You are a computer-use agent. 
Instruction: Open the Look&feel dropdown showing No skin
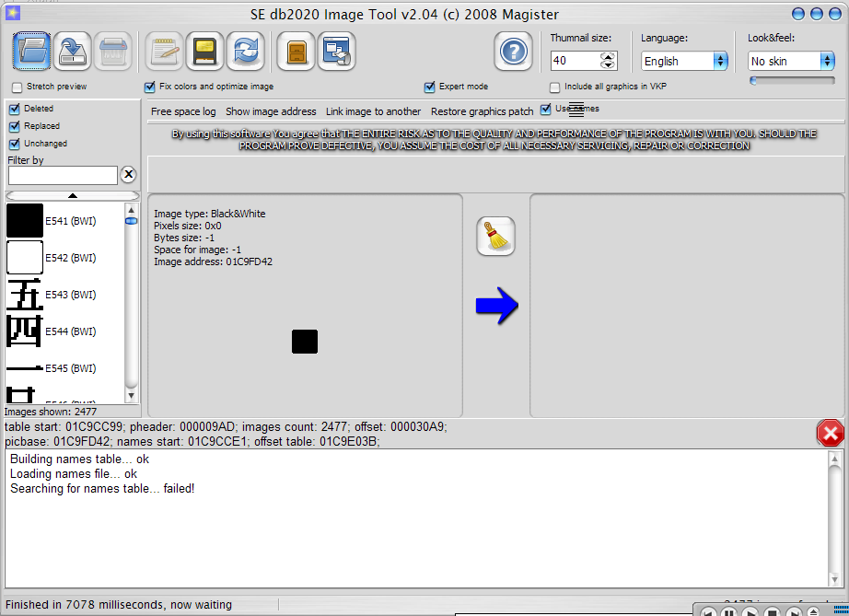[x=792, y=61]
